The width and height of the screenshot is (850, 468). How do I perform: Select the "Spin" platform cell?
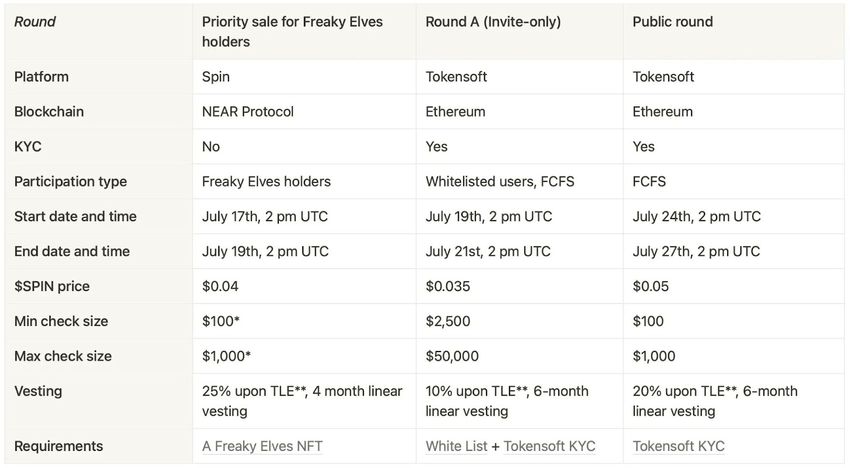point(217,77)
